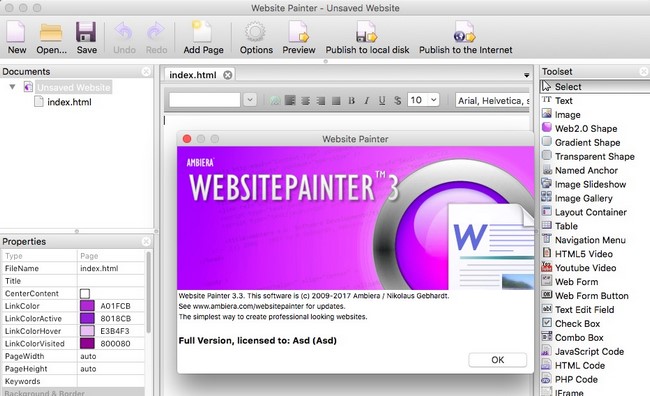Image resolution: width=650 pixels, height=396 pixels.
Task: Open the paragraph style dropdown arrow
Action: click(250, 100)
